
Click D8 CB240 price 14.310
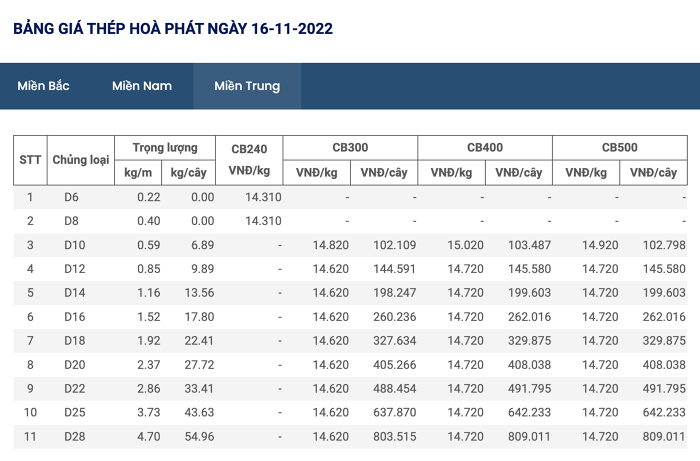[x=263, y=221]
